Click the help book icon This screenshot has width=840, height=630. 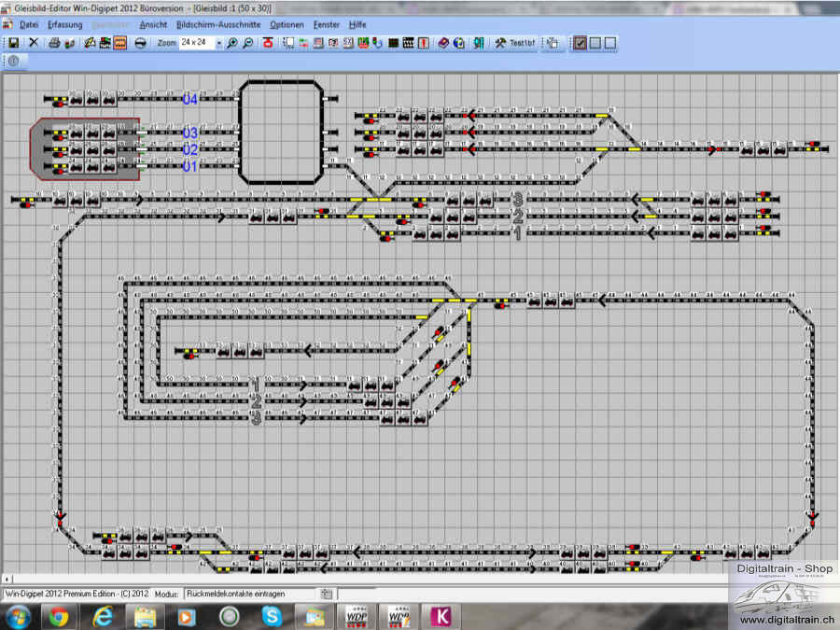click(x=443, y=43)
